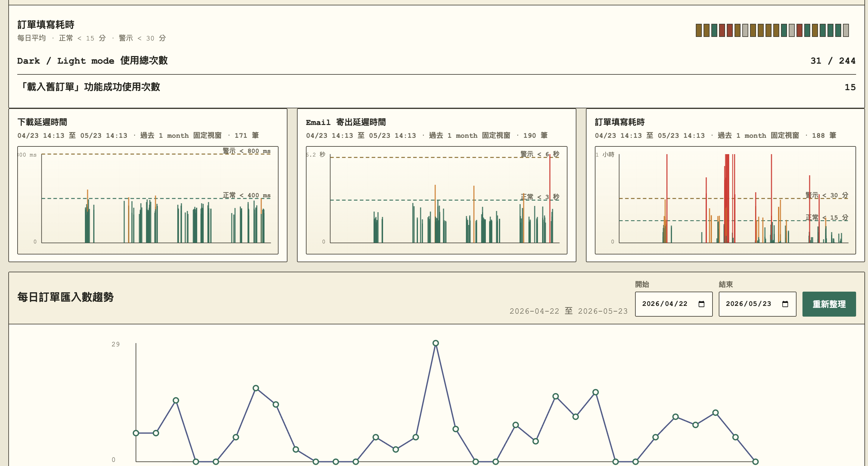The image size is (868, 466).
Task: Click the 1 小時 axis label in 訂單填寫耗時 chart
Action: pyautogui.click(x=605, y=154)
